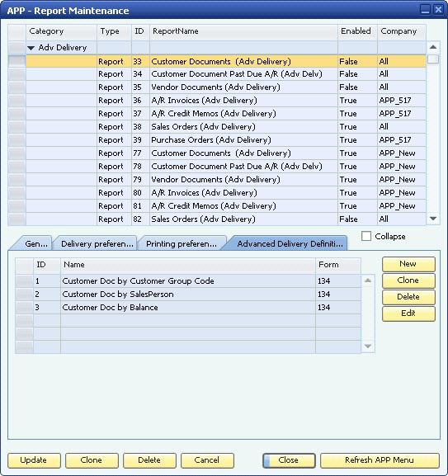Select row header for Customer Doc by SalesPerson

pyautogui.click(x=24, y=295)
